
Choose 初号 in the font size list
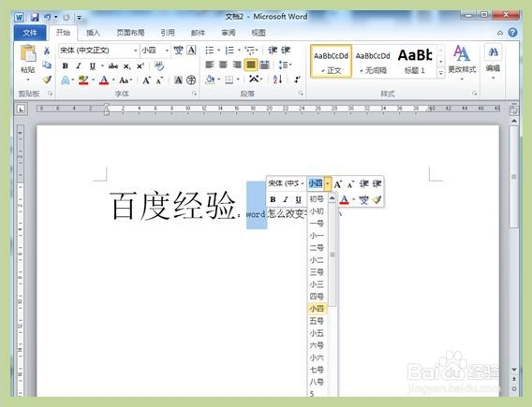[x=317, y=199]
